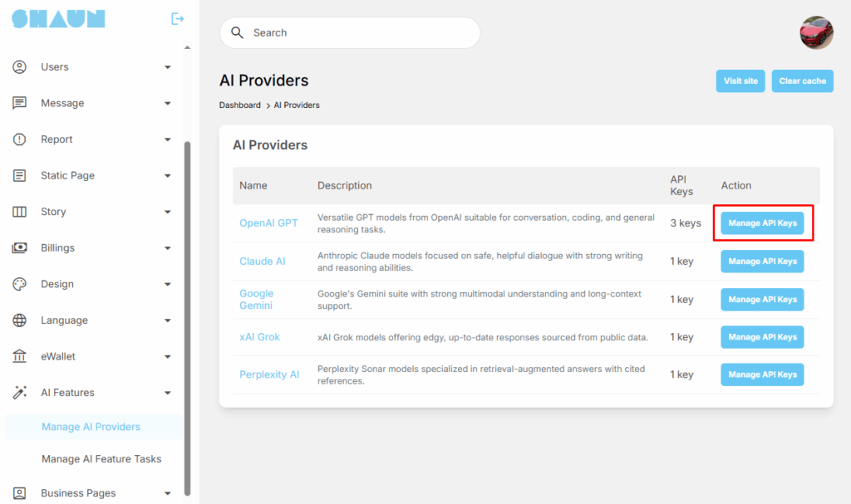The image size is (851, 504).
Task: Expand the Static Page dropdown arrow
Action: point(167,176)
